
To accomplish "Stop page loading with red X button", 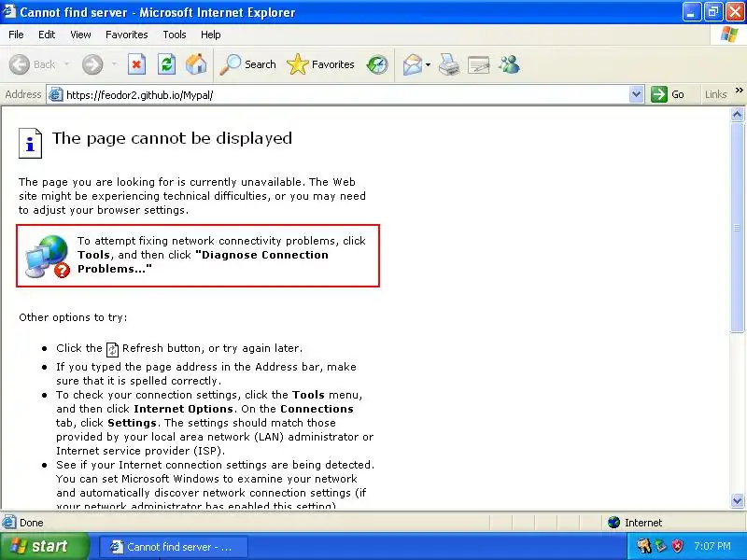I will coord(136,64).
